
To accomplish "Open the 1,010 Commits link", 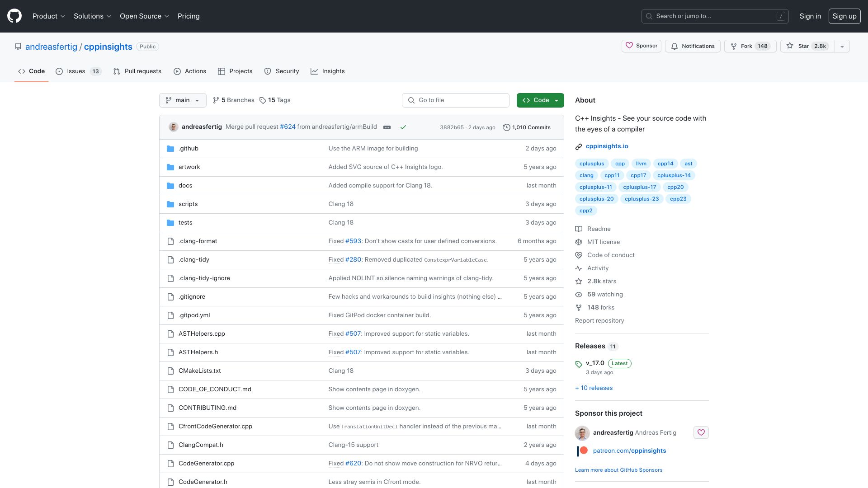I will pyautogui.click(x=527, y=127).
